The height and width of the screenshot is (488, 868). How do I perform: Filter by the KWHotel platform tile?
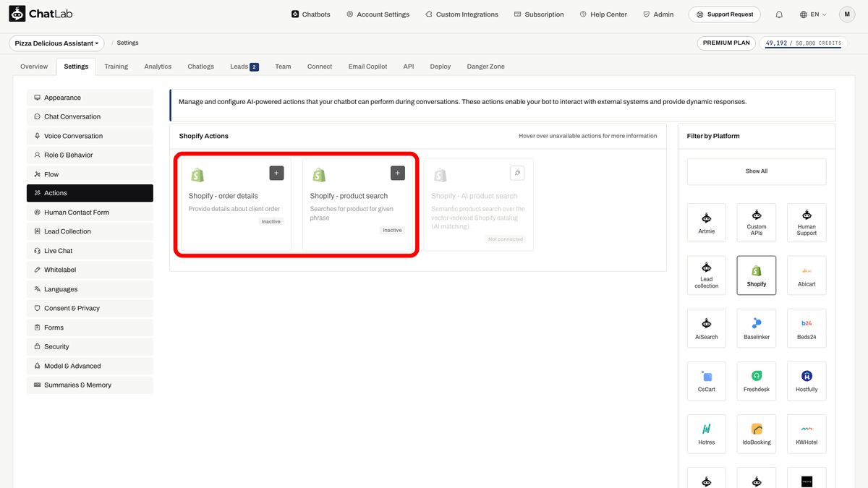807,434
